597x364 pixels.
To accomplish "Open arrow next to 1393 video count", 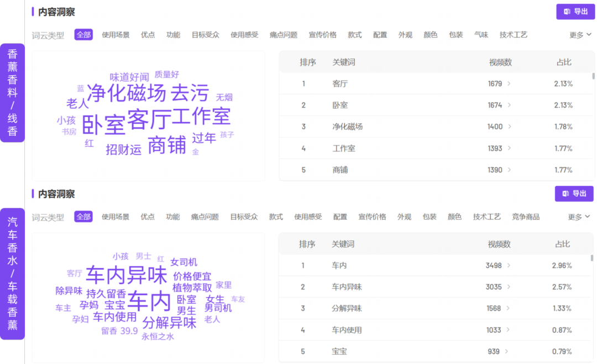I will (x=509, y=149).
